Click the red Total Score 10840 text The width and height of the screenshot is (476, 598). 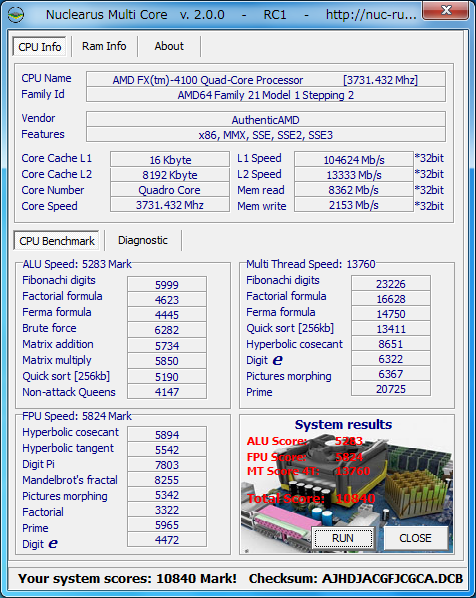click(x=311, y=498)
